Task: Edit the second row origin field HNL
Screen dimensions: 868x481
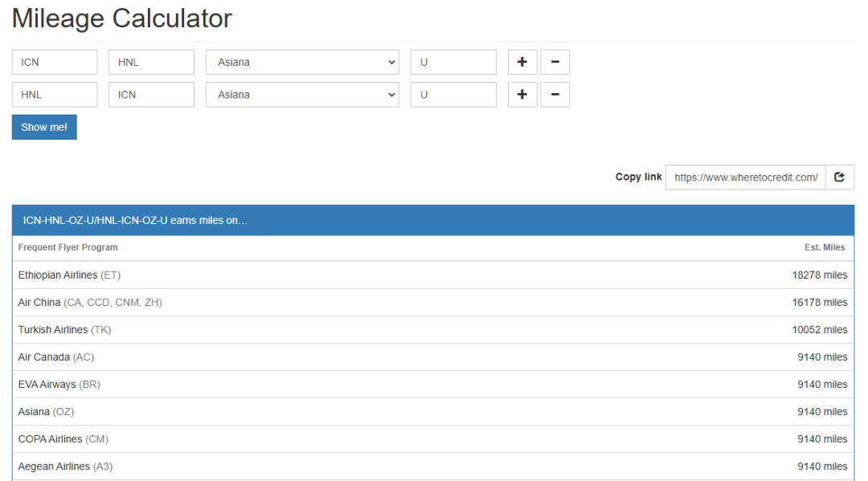Action: 55,95
